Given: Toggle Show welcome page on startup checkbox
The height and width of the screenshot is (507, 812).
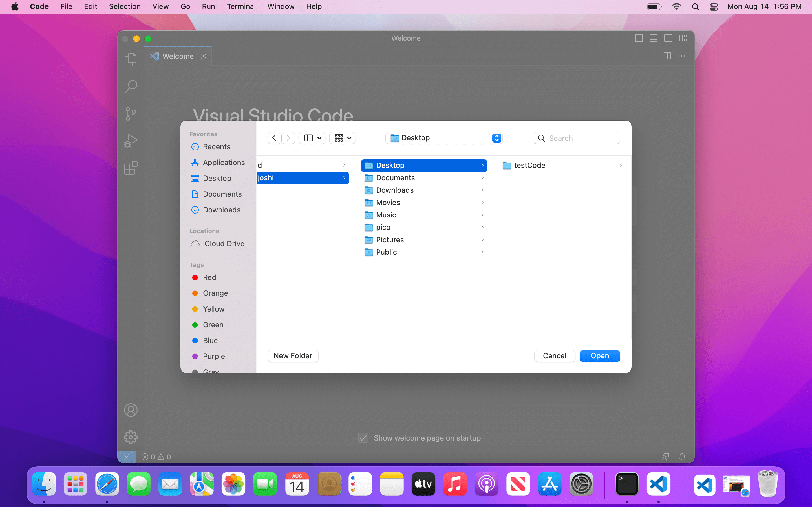Looking at the screenshot, I should (363, 438).
